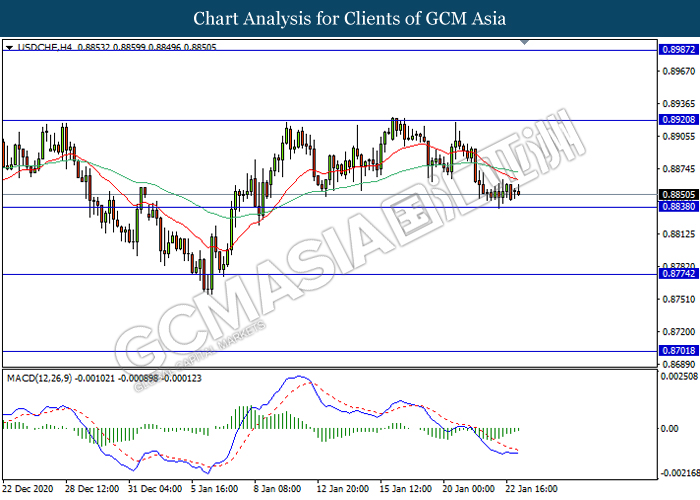Click the MACD -0.002168 scale value

point(679,473)
